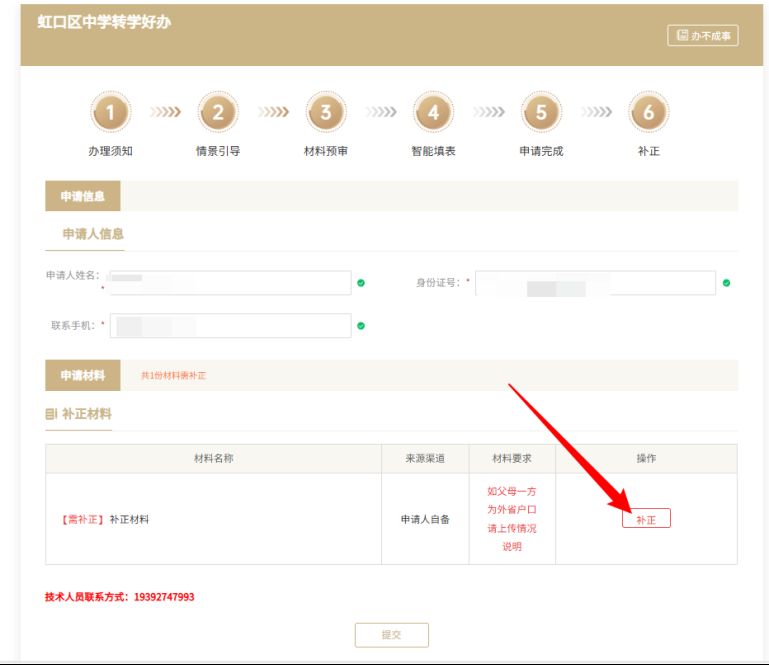Click the 材料要求 column header
Screen dimensions: 769x665
pyautogui.click(x=512, y=459)
